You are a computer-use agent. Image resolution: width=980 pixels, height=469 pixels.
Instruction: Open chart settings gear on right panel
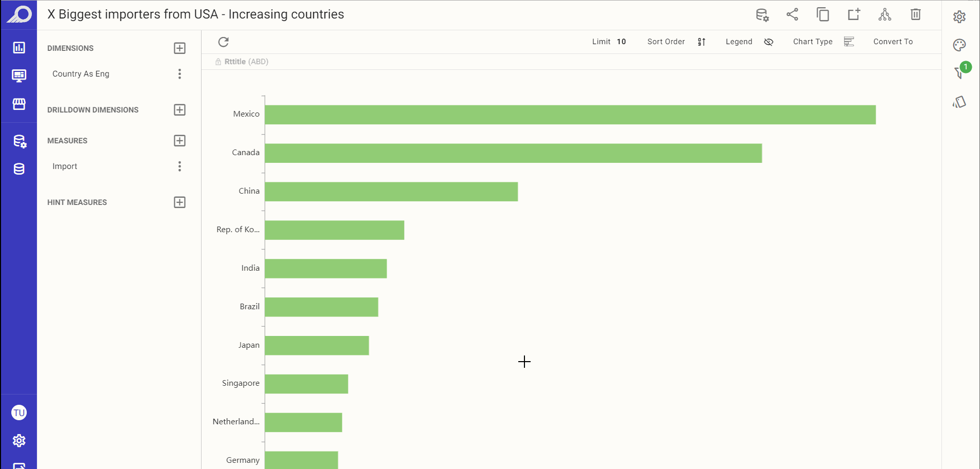(x=959, y=16)
